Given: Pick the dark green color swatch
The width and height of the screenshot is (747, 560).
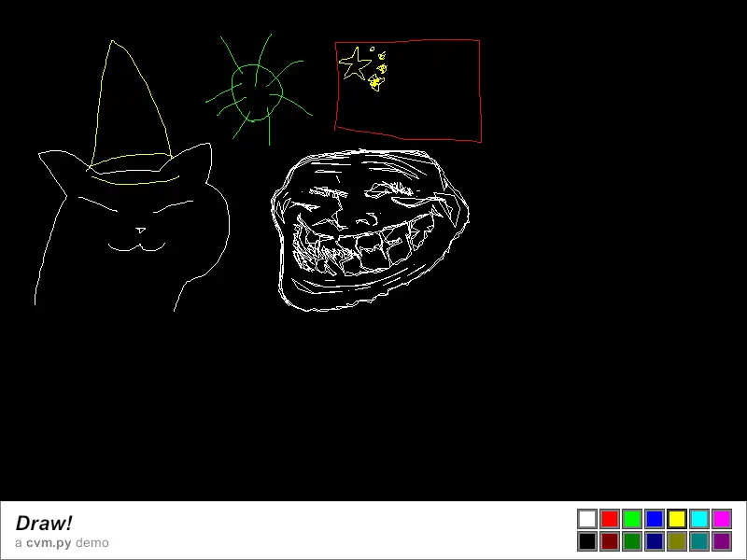Looking at the screenshot, I should (632, 541).
